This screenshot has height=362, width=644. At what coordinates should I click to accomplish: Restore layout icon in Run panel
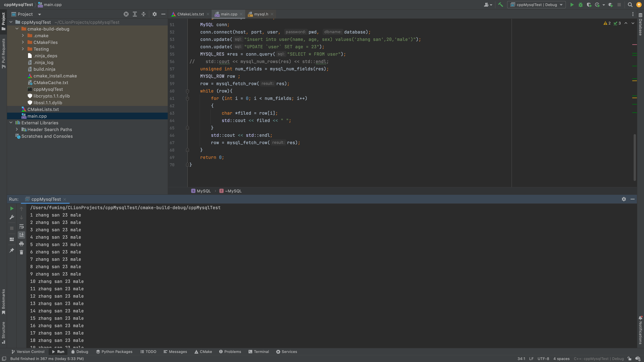pos(12,239)
